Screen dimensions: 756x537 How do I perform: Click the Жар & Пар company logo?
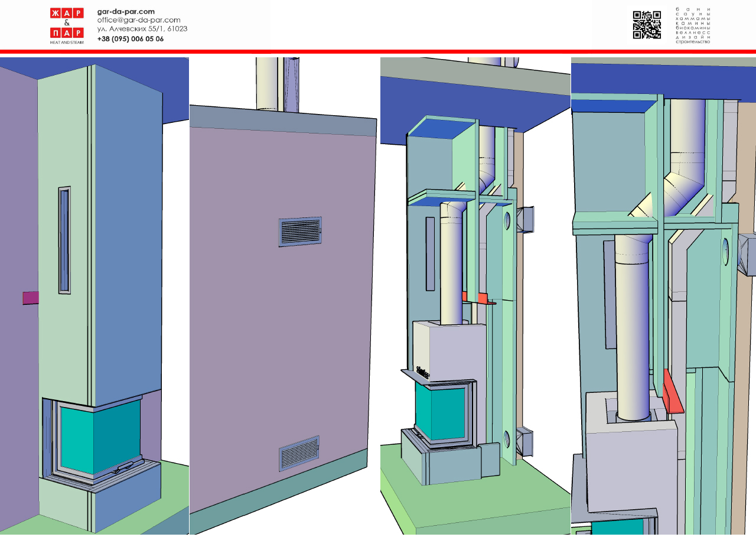coord(66,26)
